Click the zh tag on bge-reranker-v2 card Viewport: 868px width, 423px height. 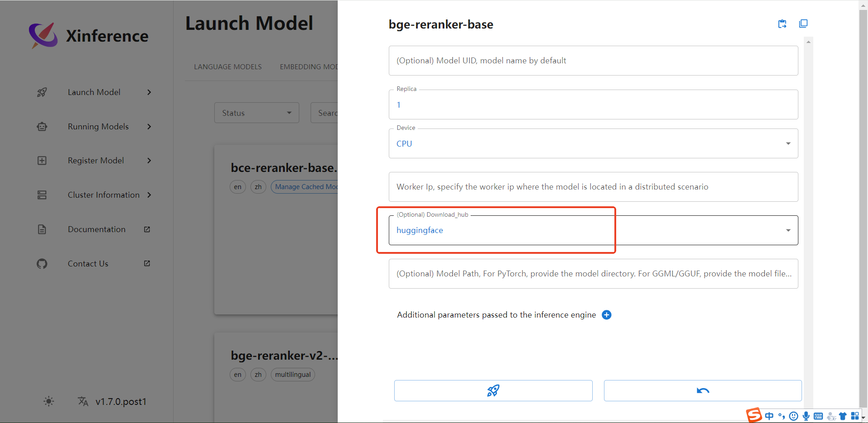(x=258, y=375)
